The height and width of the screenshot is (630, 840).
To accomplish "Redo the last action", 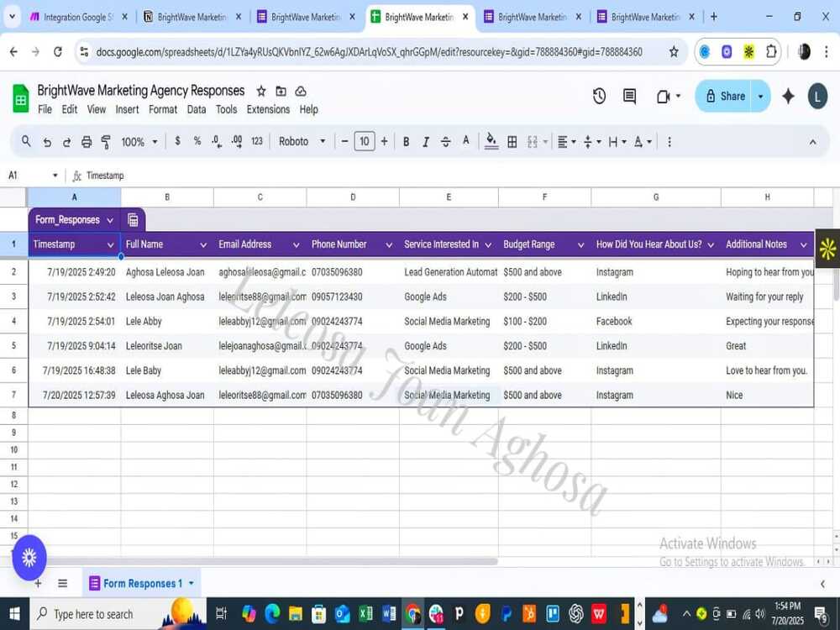I will click(x=66, y=142).
